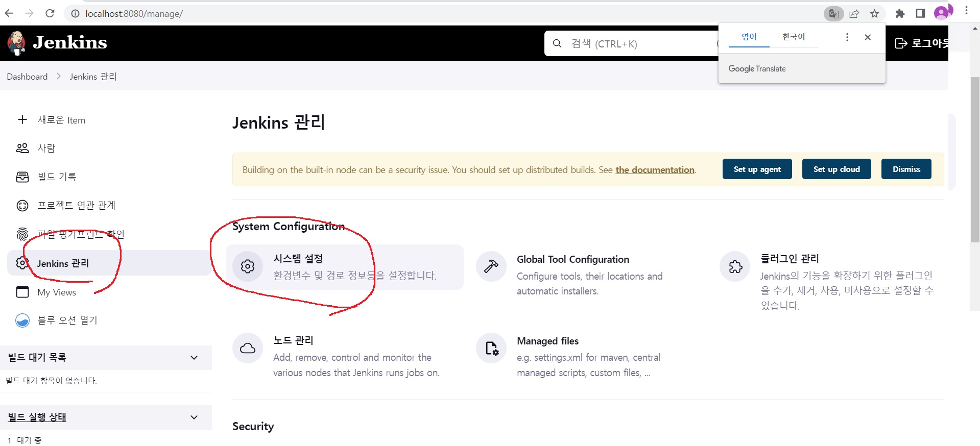Switch translate popup to 영어 tab

749,37
